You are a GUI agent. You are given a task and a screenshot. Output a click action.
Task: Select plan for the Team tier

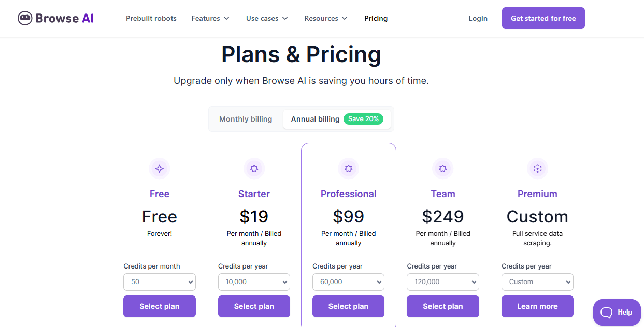(x=442, y=306)
